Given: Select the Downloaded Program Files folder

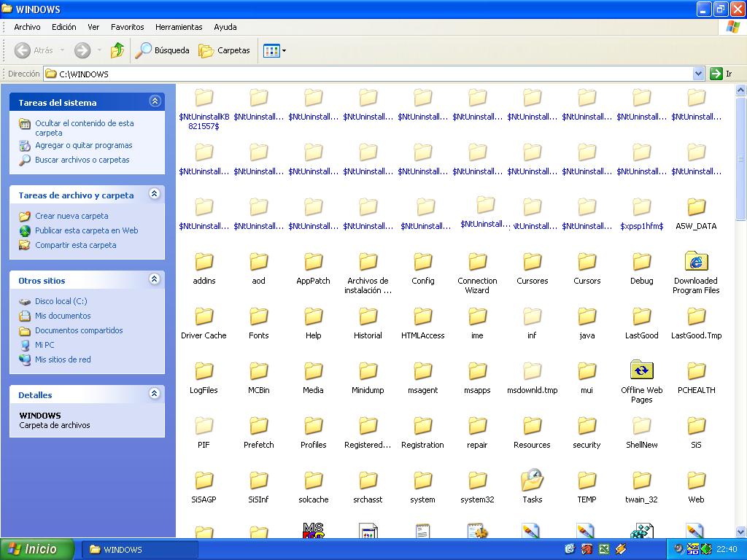Looking at the screenshot, I should pyautogui.click(x=696, y=262).
